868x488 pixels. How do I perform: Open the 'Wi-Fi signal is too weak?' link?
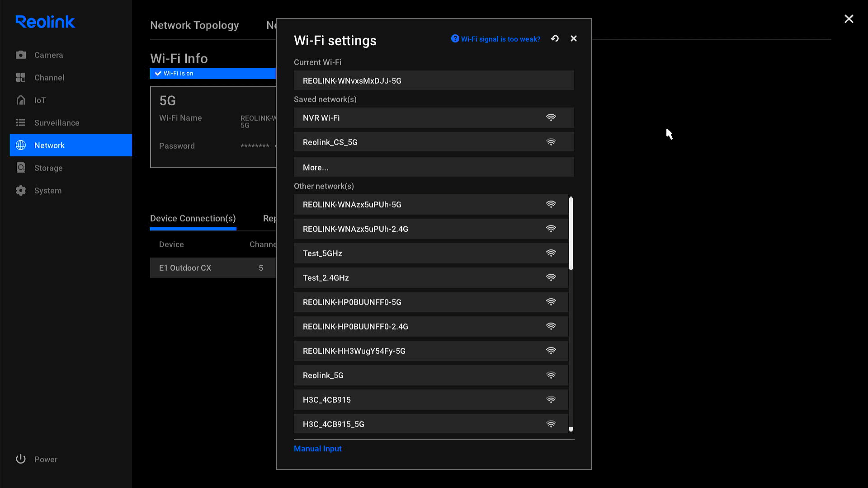(500, 39)
